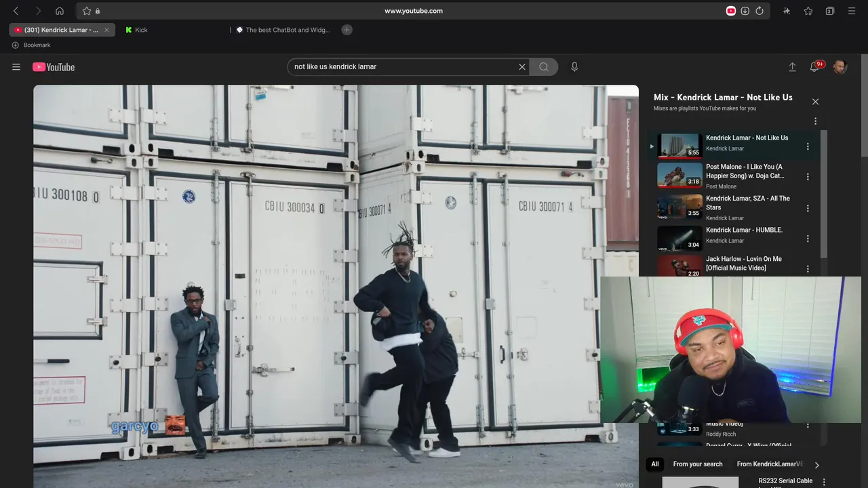Click the red YouTube extension icon in address bar

click(x=731, y=11)
